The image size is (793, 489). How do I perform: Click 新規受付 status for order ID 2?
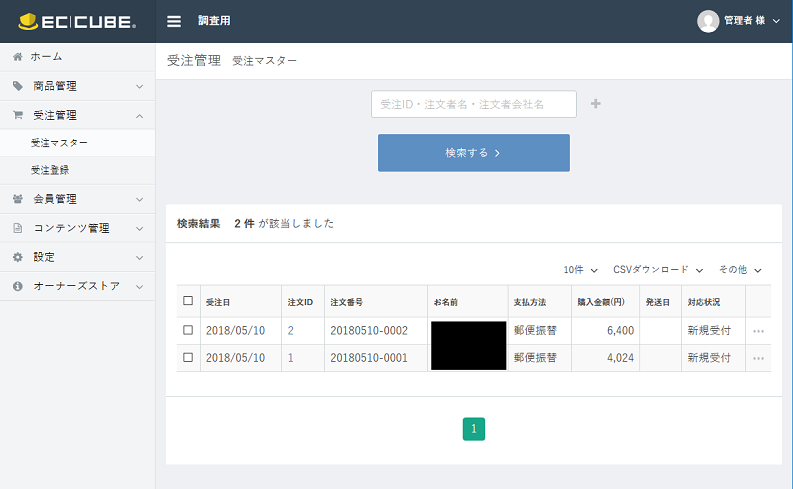[x=709, y=331]
